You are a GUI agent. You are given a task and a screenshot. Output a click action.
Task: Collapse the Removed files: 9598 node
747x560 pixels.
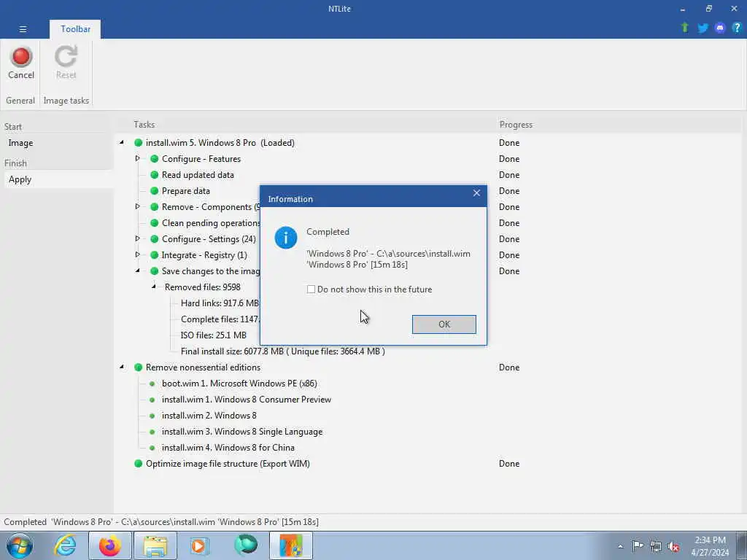tap(154, 287)
